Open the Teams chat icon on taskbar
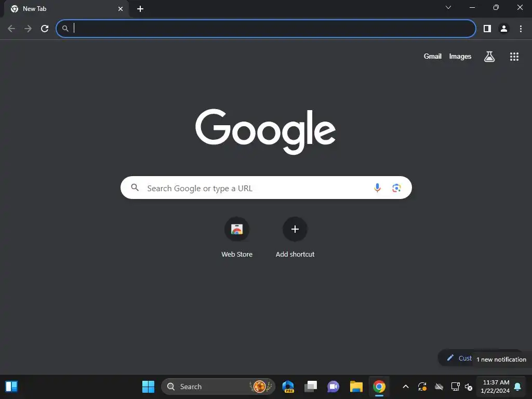 [333, 387]
